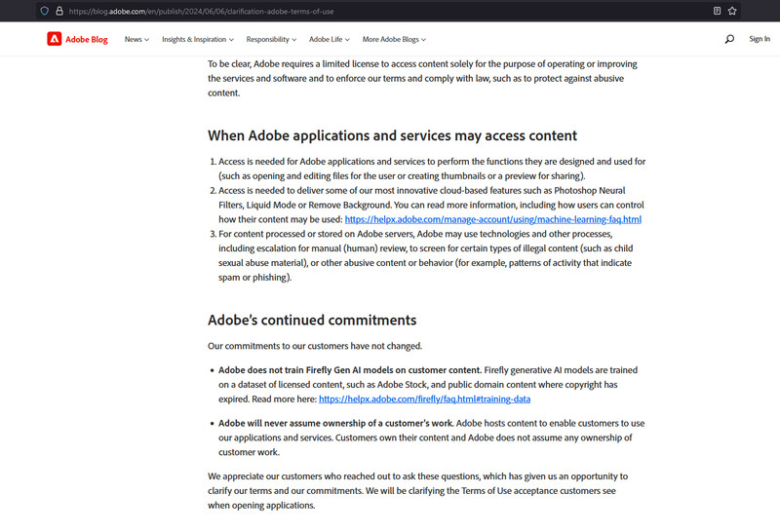Click list item 1 starting 'Access is needed for Adobe applications'

[428, 169]
